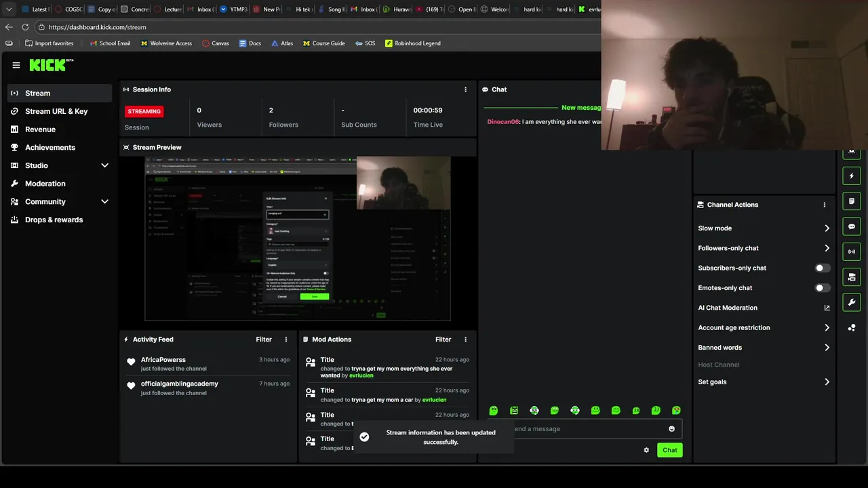The height and width of the screenshot is (488, 868).
Task: Open Stream URL & Key page
Action: [x=60, y=111]
